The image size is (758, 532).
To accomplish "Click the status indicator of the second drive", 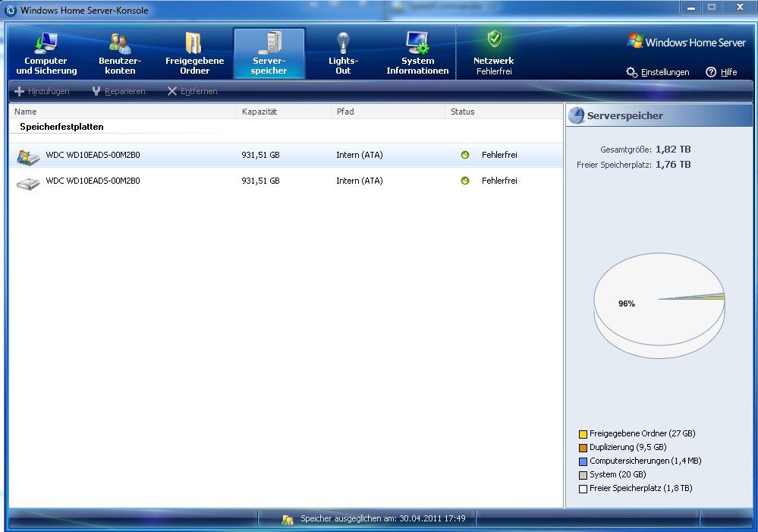I will (x=465, y=181).
